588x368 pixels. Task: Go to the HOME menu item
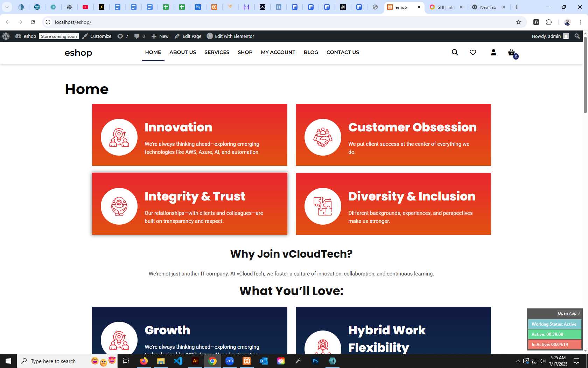coord(153,52)
